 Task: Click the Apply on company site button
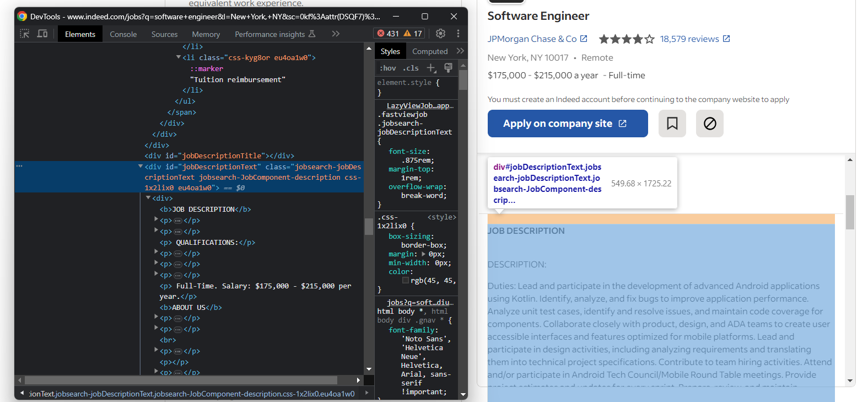pos(568,124)
